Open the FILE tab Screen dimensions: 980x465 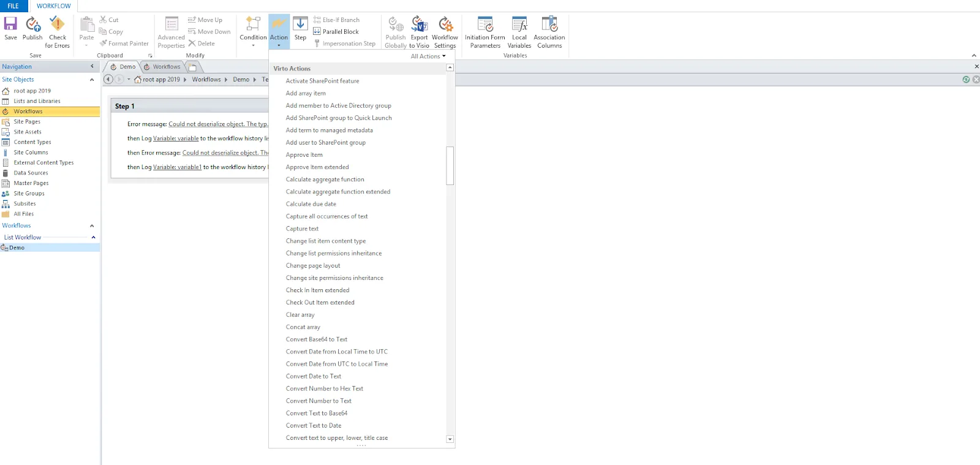(x=13, y=6)
